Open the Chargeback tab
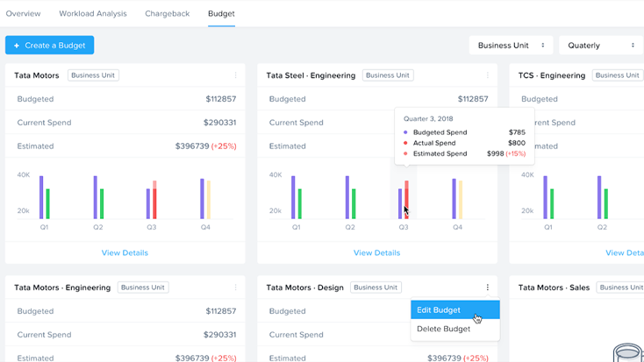This screenshot has height=362, width=644. coord(167,14)
